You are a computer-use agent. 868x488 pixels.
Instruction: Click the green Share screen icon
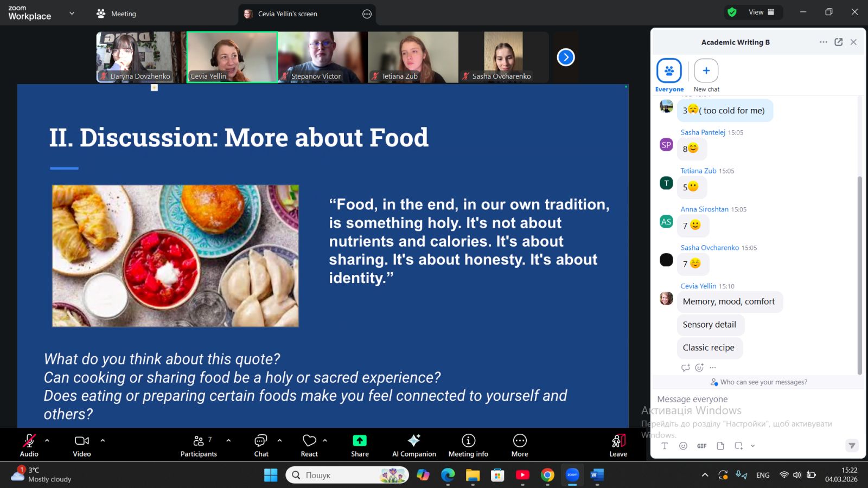pyautogui.click(x=360, y=441)
